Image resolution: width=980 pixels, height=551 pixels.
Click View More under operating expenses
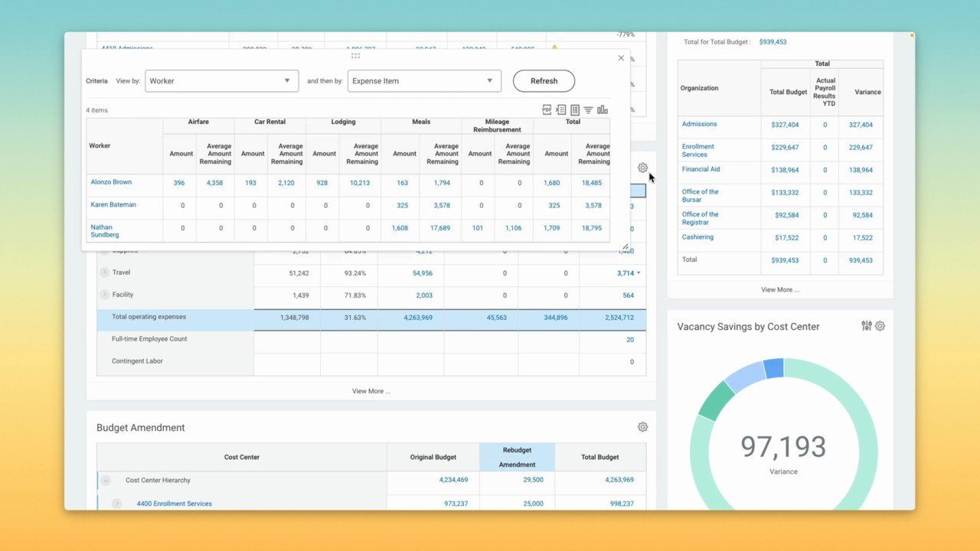[371, 391]
